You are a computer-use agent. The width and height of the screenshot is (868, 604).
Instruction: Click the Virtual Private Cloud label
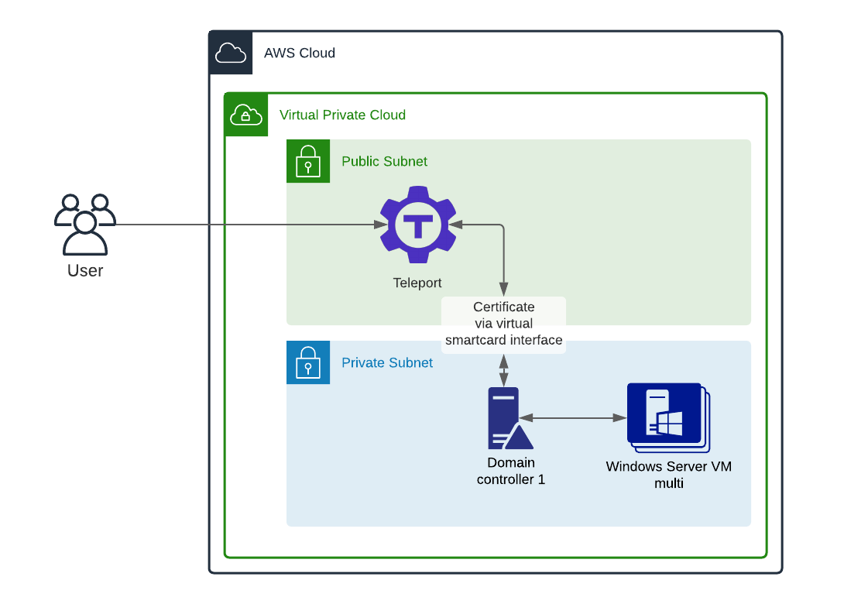tap(343, 115)
